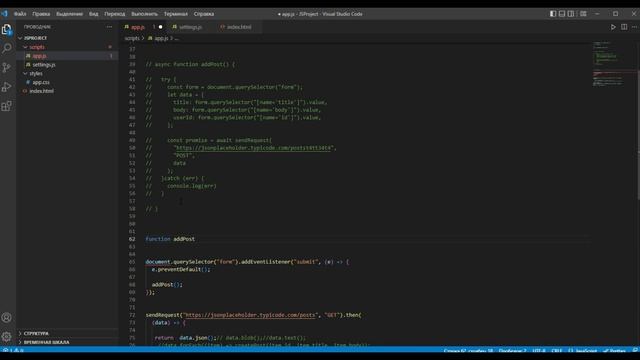Image resolution: width=640 pixels, height=360 pixels.
Task: Open Explorer panel ellipsis menu
Action: (109, 27)
